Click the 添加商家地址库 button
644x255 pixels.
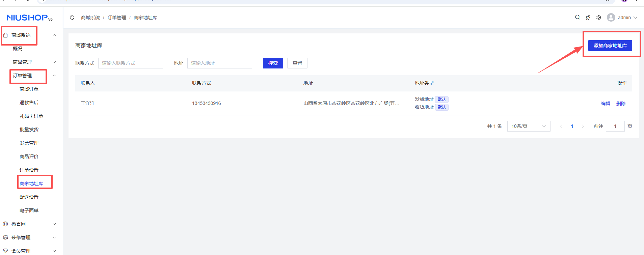(610, 46)
